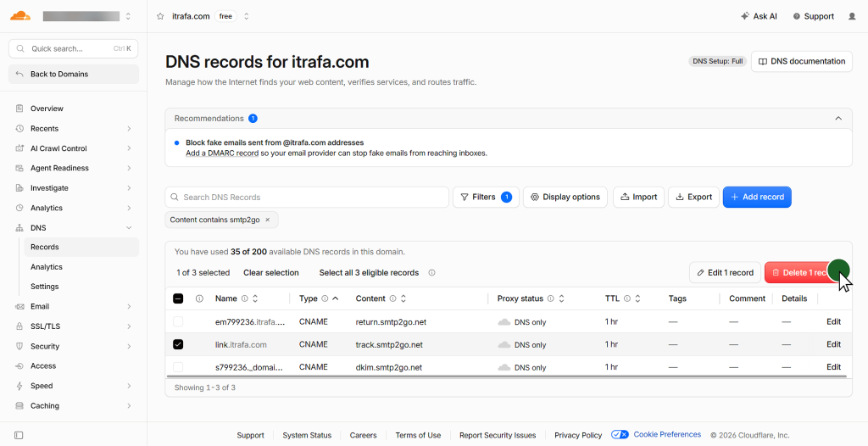This screenshot has height=446, width=868.
Task: Open the Filters button
Action: (x=486, y=198)
